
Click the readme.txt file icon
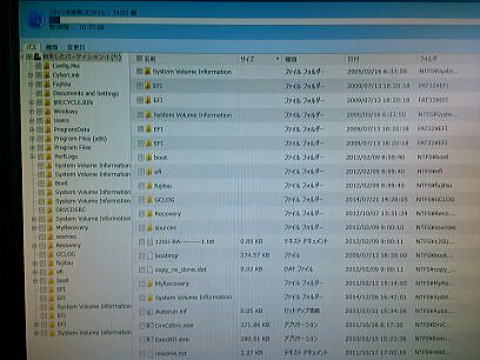point(150,353)
